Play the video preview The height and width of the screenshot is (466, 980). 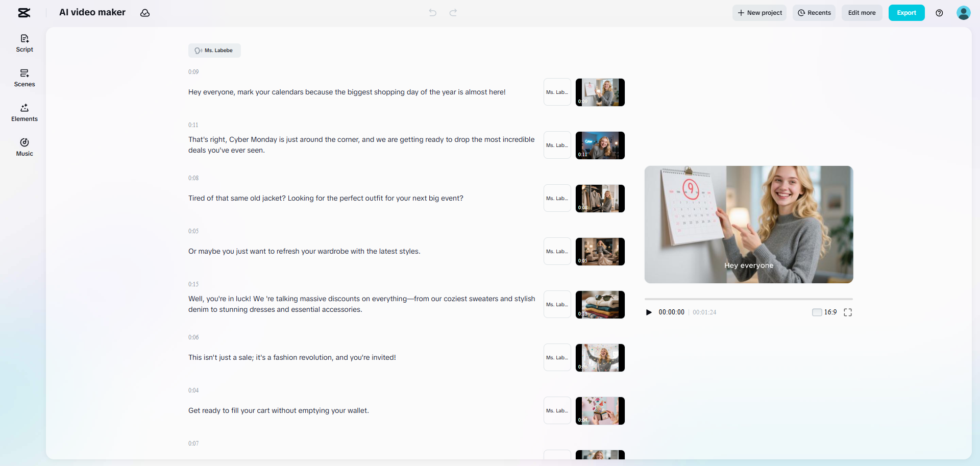649,312
